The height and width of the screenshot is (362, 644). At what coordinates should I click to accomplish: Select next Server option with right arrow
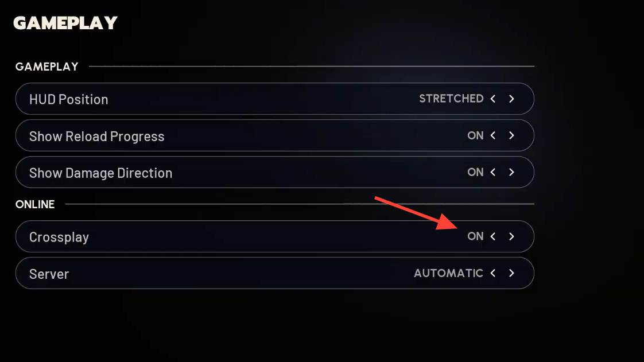click(x=511, y=273)
